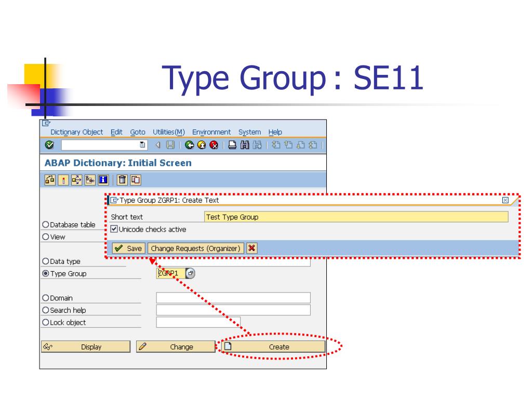Open the Goto menu
The image size is (532, 399).
pos(137,132)
